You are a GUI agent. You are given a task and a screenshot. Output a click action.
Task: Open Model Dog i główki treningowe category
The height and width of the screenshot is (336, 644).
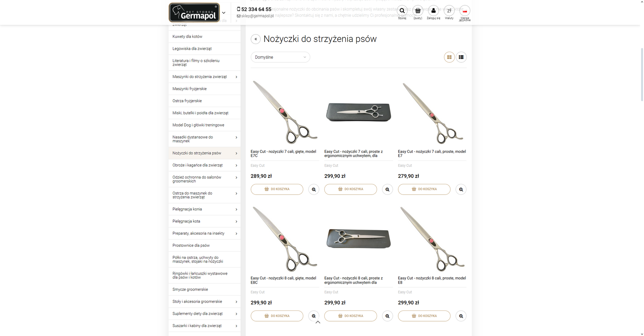click(205, 125)
